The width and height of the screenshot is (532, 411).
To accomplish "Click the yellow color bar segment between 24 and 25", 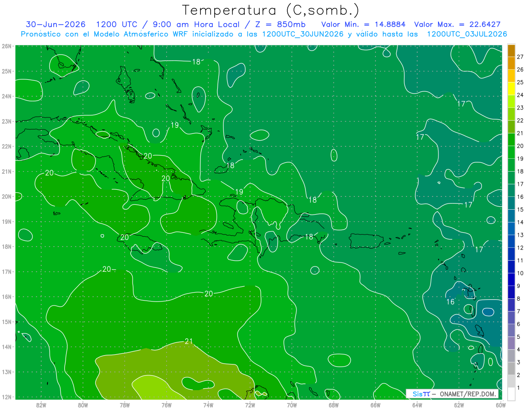I will (x=511, y=89).
